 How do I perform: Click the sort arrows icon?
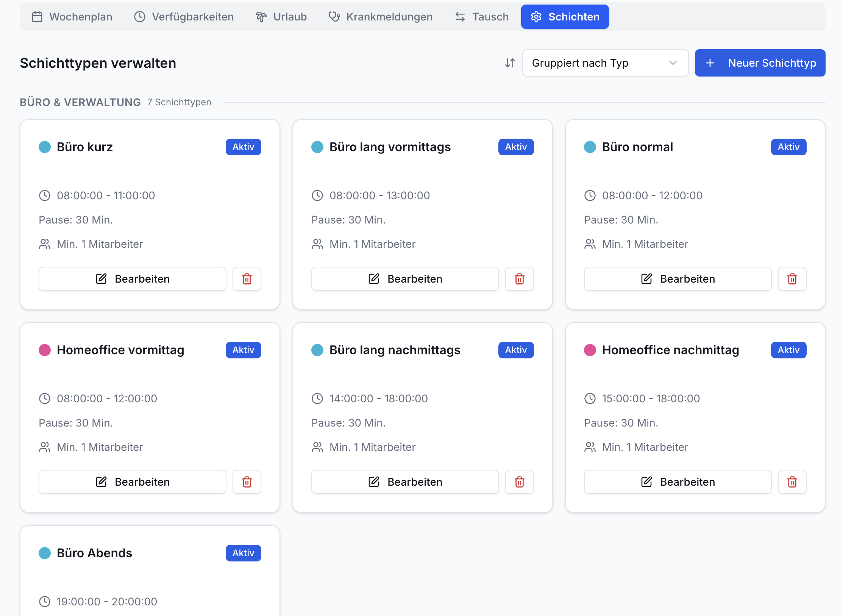(510, 63)
